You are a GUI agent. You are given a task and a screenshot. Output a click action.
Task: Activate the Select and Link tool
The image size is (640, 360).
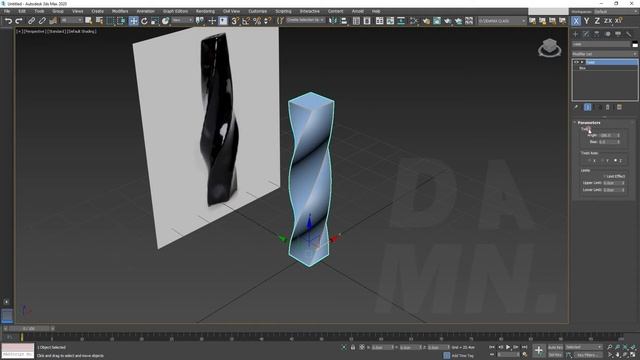coord(31,21)
